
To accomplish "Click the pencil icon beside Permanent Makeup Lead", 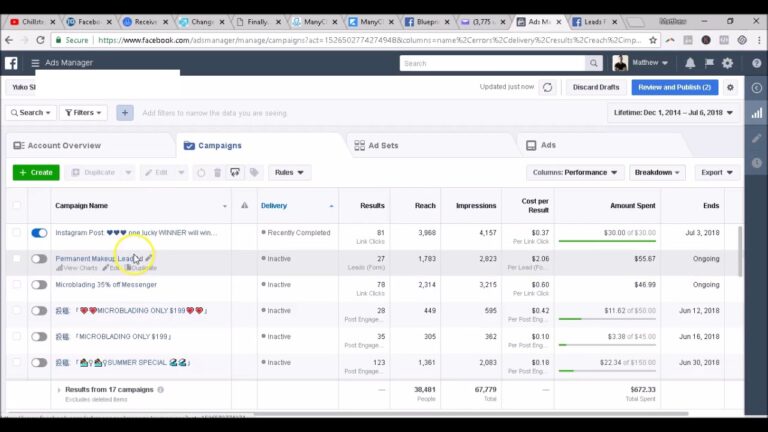I will 148,258.
